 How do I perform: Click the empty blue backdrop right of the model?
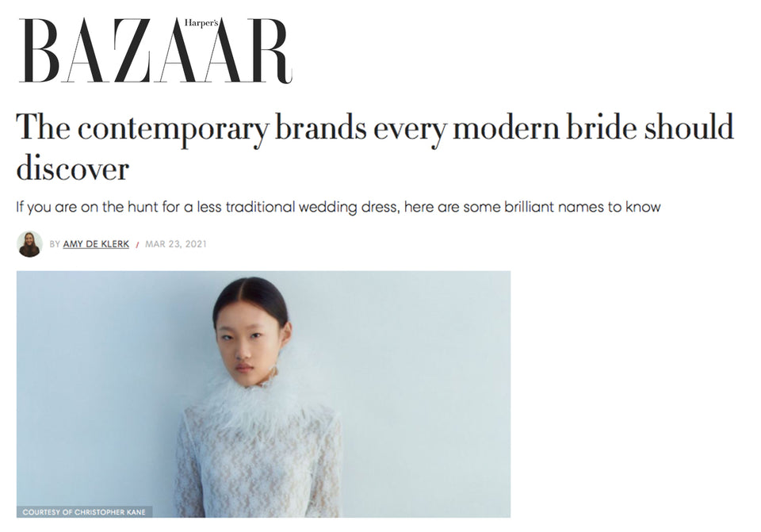pyautogui.click(x=427, y=388)
